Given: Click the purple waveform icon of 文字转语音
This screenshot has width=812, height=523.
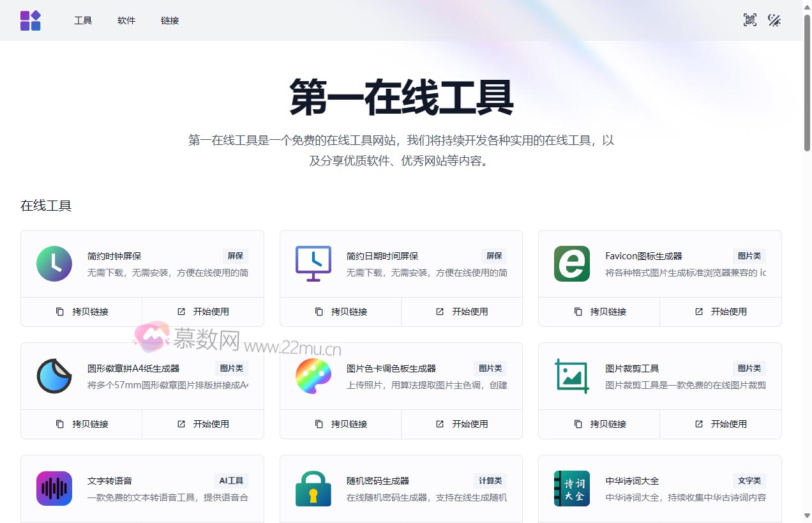Looking at the screenshot, I should [x=54, y=489].
